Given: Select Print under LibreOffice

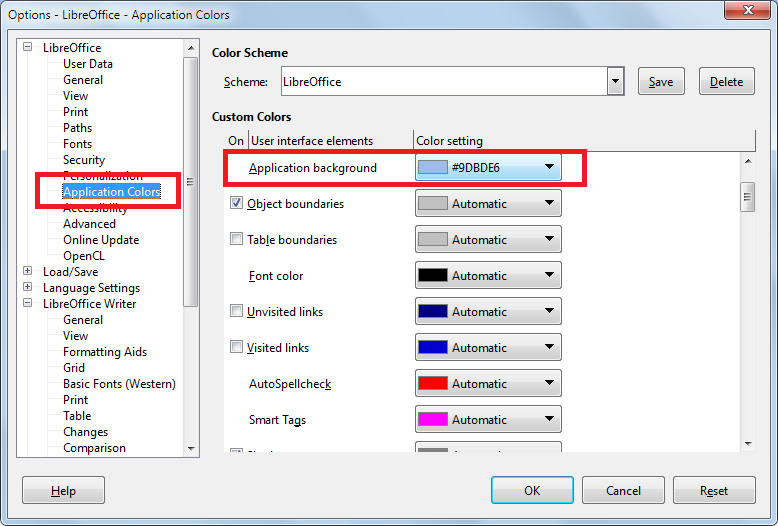Looking at the screenshot, I should point(75,112).
